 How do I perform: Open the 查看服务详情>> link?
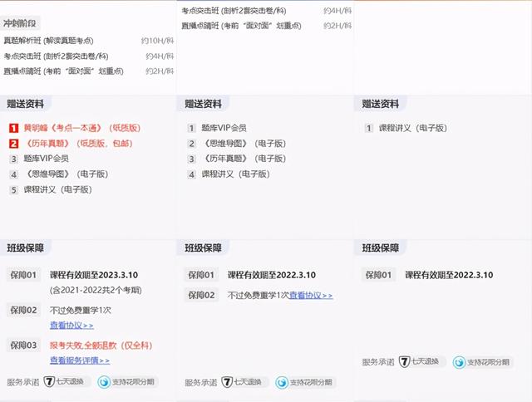[x=80, y=360]
